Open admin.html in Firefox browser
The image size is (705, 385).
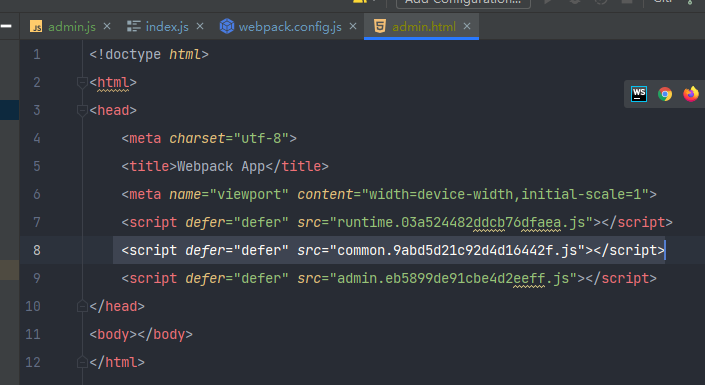pos(691,94)
